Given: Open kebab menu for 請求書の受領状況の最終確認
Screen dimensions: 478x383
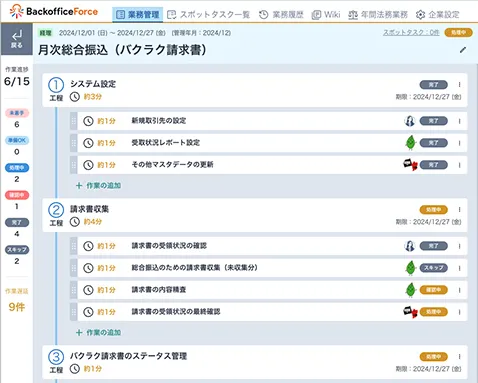Looking at the screenshot, I should pos(459,312).
